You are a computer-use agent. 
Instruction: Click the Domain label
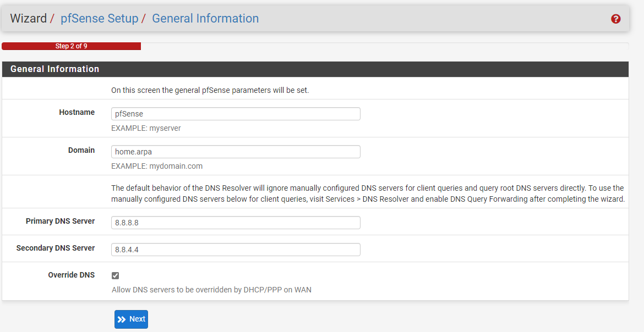point(81,150)
